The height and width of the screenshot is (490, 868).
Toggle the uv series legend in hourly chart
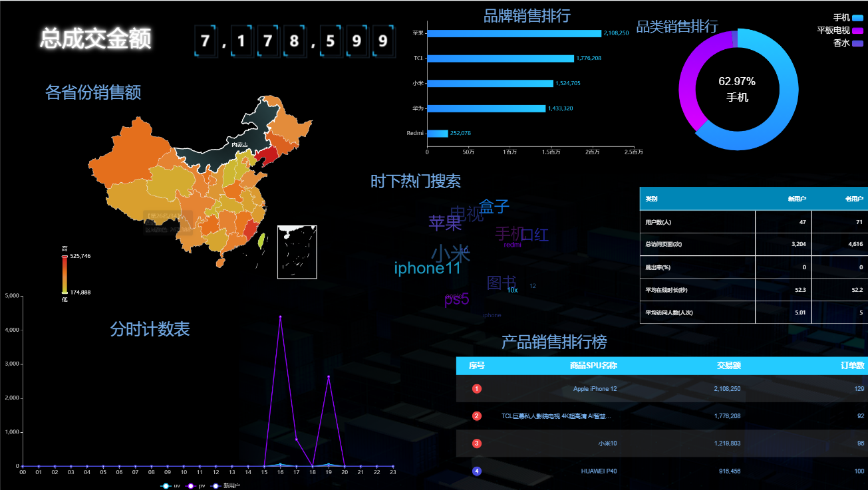170,486
